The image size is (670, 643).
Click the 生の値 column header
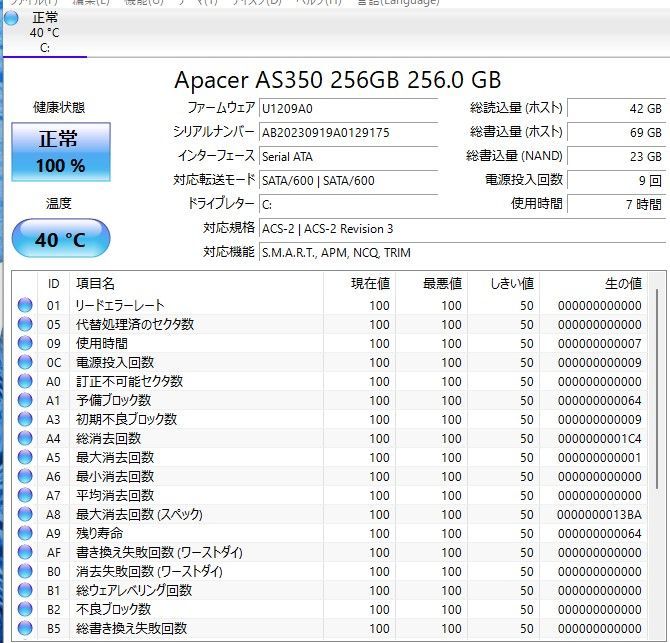coord(594,283)
